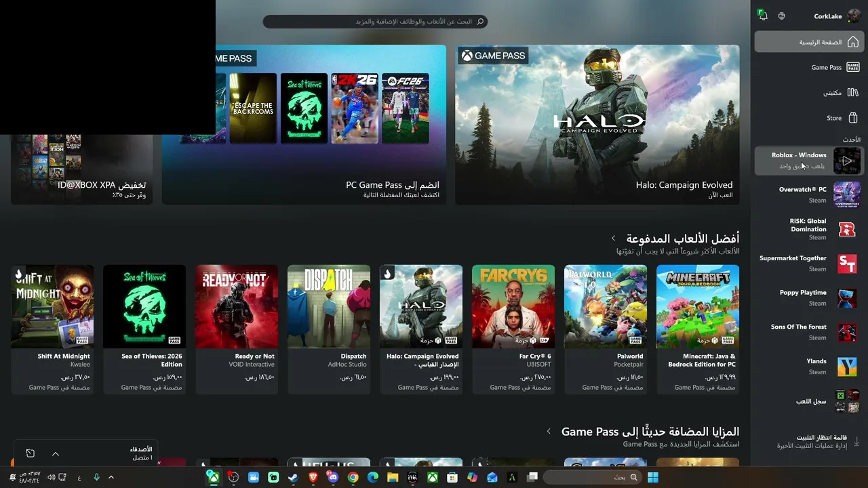The image size is (868, 488).
Task: Select Supermarket Together in recent list
Action: pos(808,263)
